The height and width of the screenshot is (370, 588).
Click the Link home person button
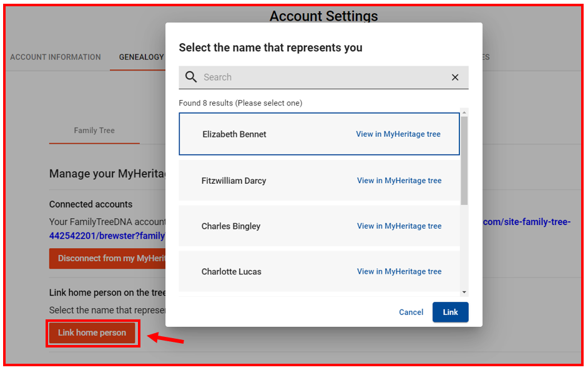92,332
